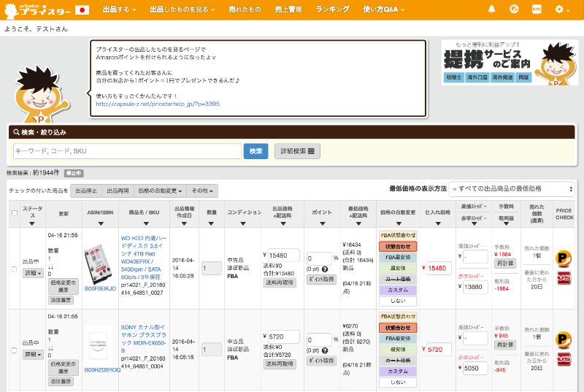Select 状態合わせ option in WD HDD row

[x=398, y=247]
